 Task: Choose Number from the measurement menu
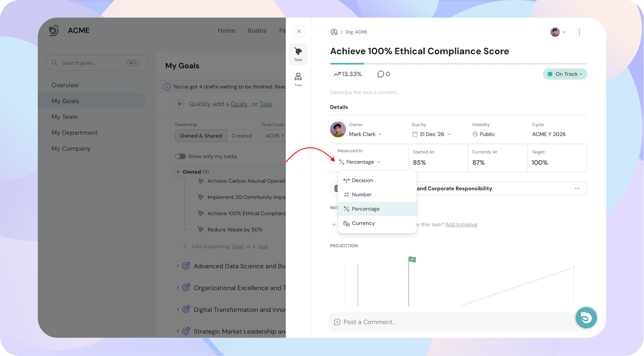pos(361,195)
